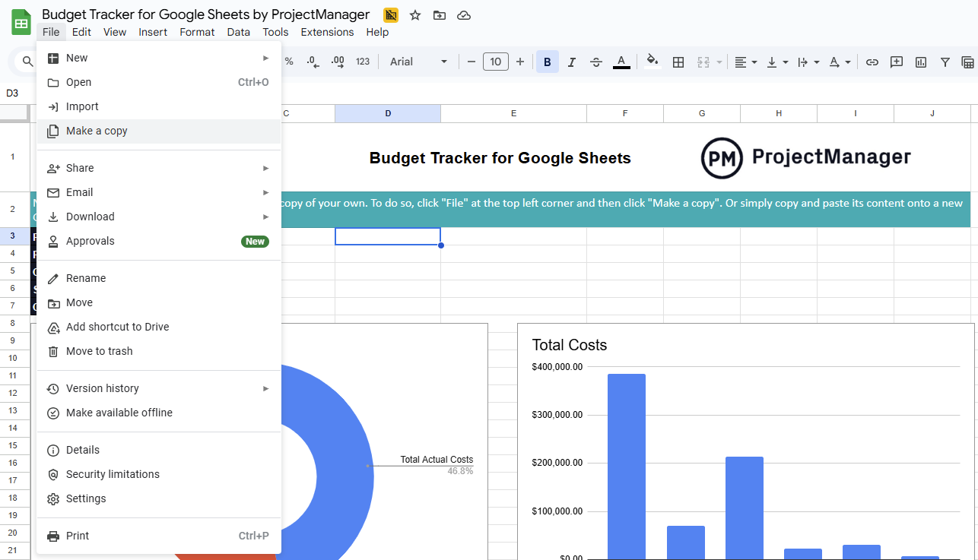Viewport: 978px width, 560px height.
Task: Open the Arial font dropdown
Action: click(x=418, y=62)
